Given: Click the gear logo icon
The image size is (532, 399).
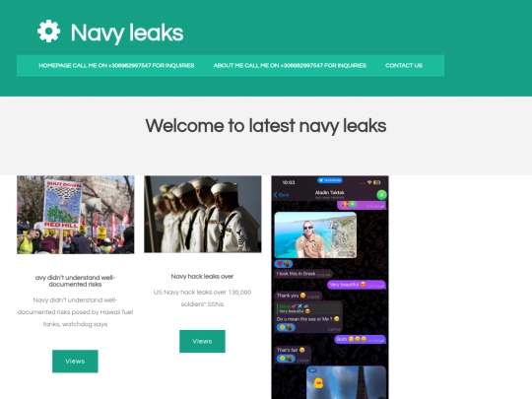Looking at the screenshot, I should click(x=49, y=32).
